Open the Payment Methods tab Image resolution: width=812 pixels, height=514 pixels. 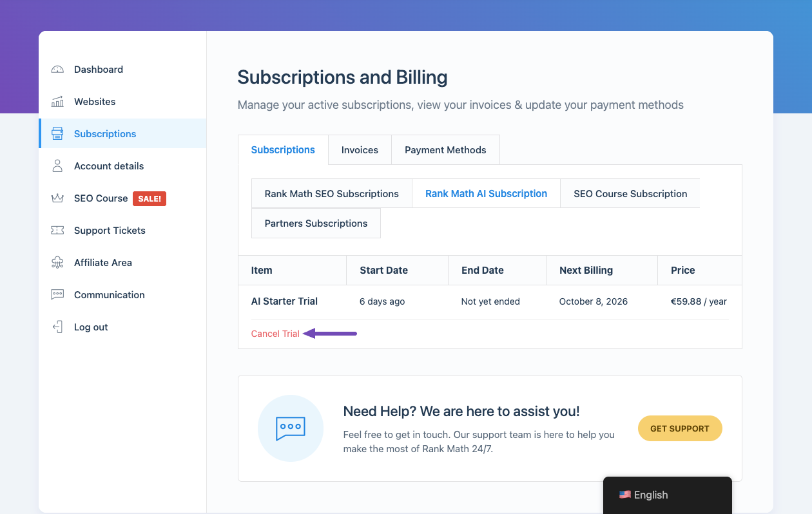point(445,149)
